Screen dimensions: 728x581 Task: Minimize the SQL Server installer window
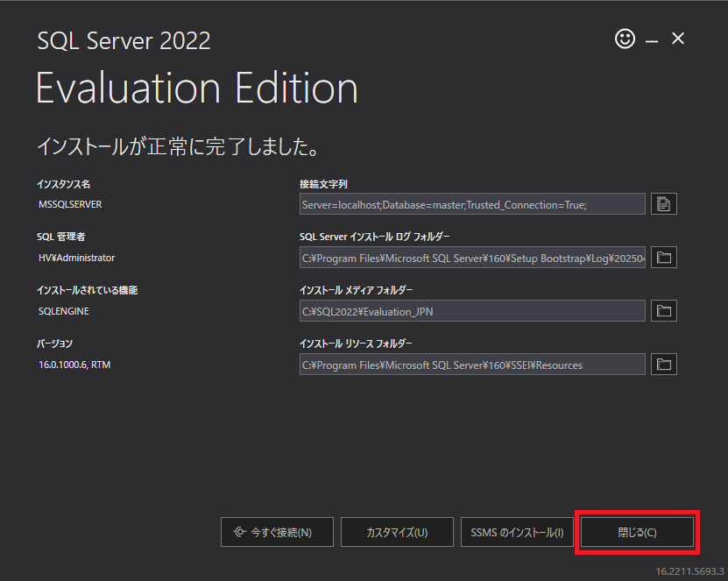(652, 41)
